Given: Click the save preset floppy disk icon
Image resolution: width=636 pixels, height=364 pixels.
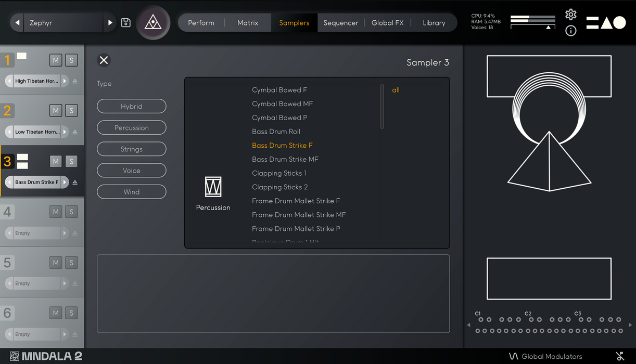Looking at the screenshot, I should (126, 22).
